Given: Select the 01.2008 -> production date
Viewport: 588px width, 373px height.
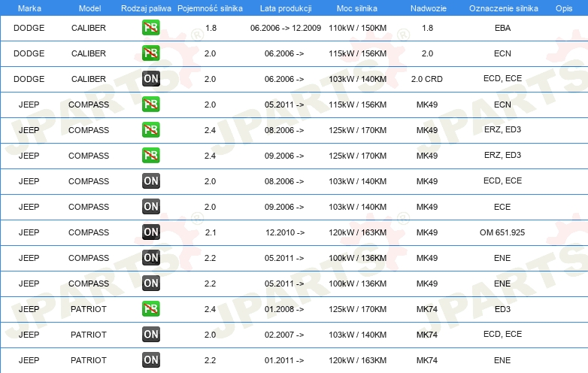Looking at the screenshot, I should 284,309.
